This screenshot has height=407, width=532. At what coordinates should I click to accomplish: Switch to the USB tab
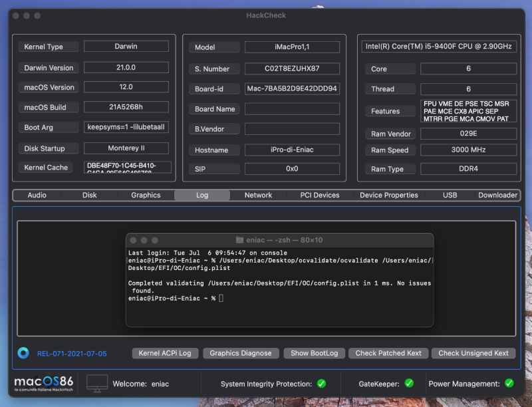point(450,195)
